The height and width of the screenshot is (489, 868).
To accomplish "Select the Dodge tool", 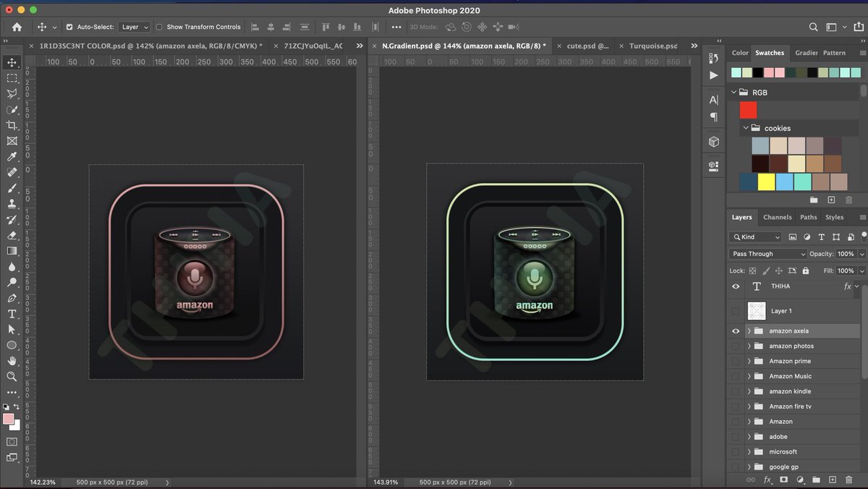I will click(x=12, y=282).
